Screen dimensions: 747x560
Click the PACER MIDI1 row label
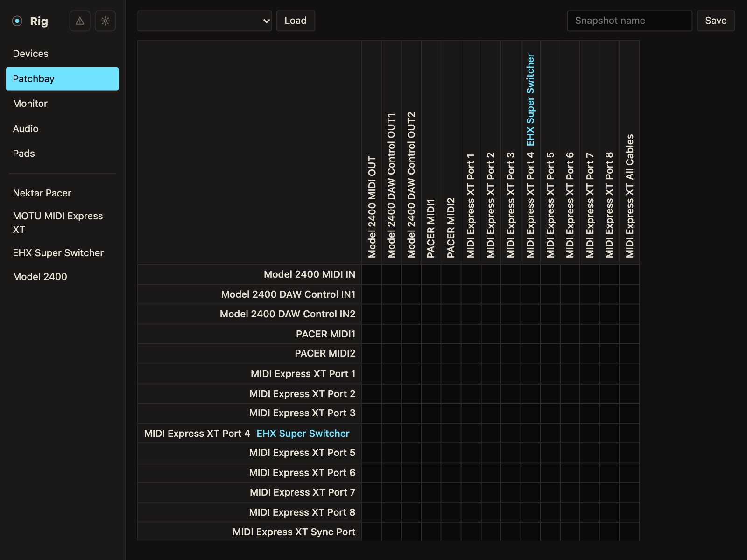pyautogui.click(x=325, y=334)
